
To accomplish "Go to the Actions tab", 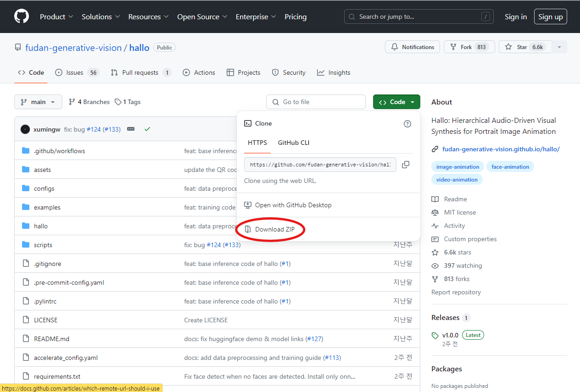I will click(199, 72).
